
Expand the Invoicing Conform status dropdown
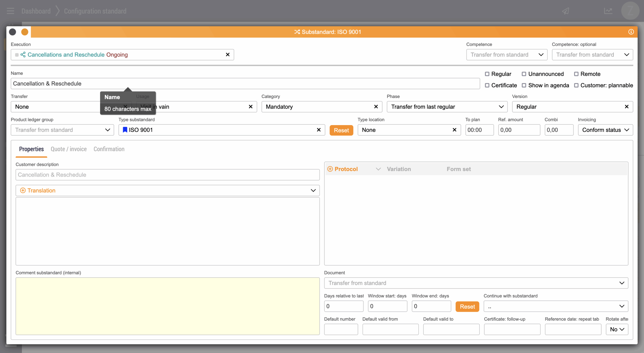(605, 130)
